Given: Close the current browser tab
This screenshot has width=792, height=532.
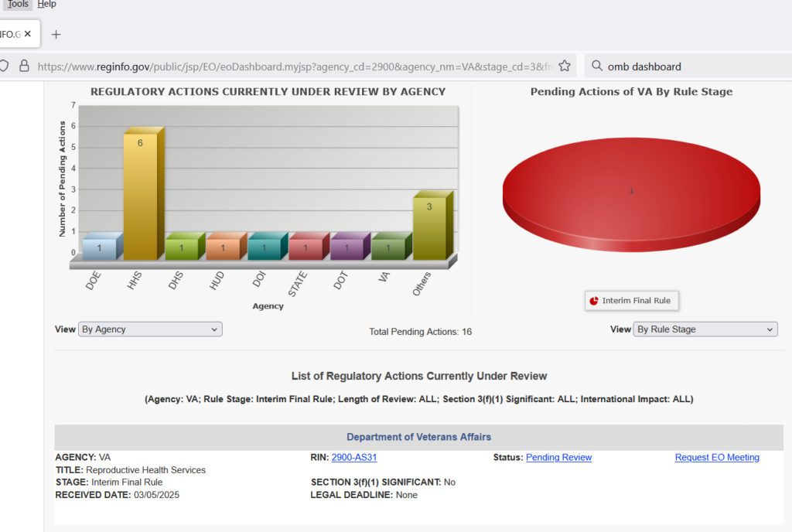Looking at the screenshot, I should tap(28, 34).
